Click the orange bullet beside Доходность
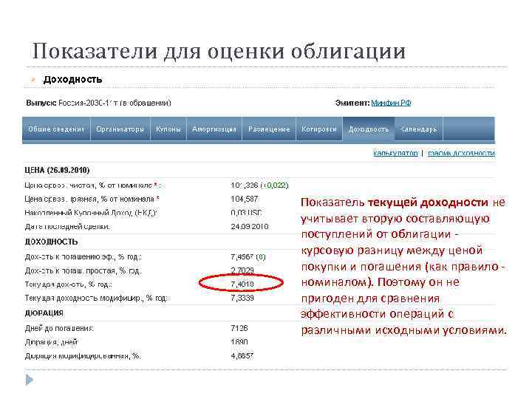The height and width of the screenshot is (399, 532). 33,80
